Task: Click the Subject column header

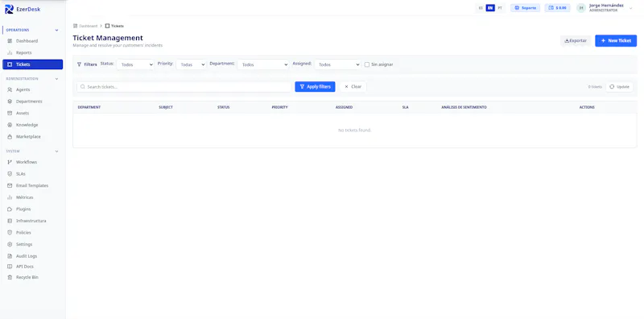Action: (166, 107)
